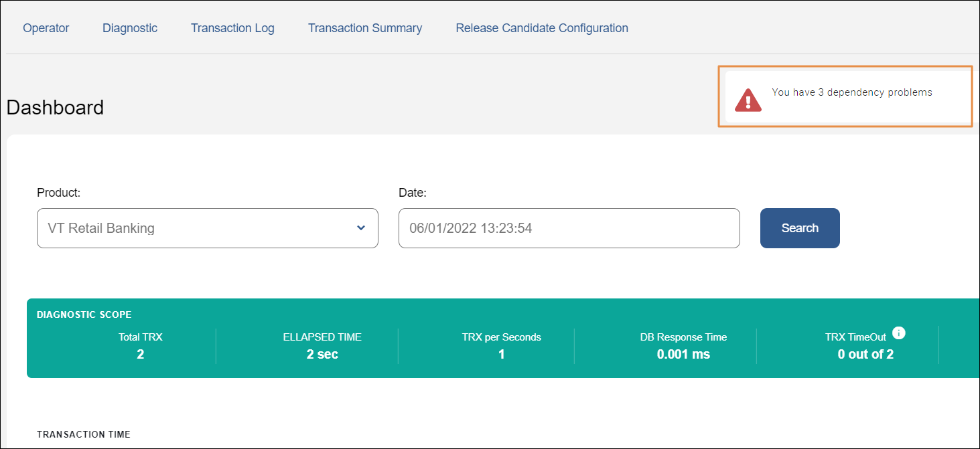Image resolution: width=980 pixels, height=449 pixels.
Task: Click the TRANSACTION TIME section label
Action: (84, 434)
